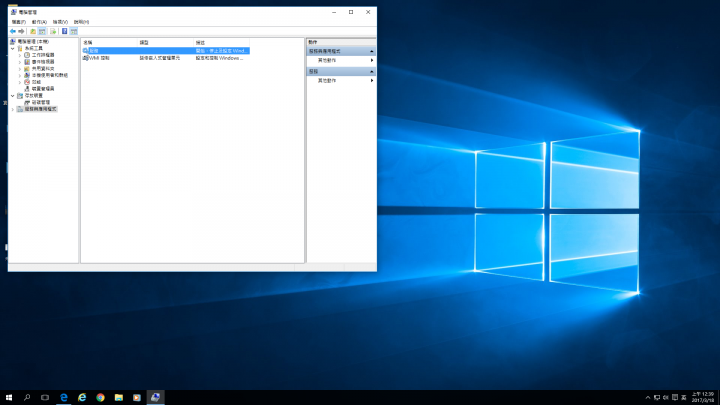The height and width of the screenshot is (405, 720).
Task: Open Task View from the taskbar
Action: point(45,397)
